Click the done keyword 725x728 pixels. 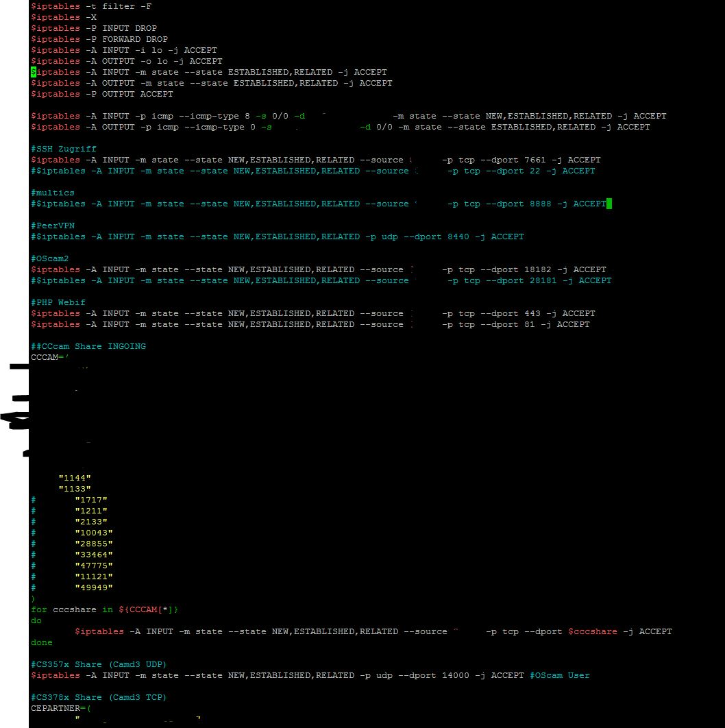[x=42, y=642]
